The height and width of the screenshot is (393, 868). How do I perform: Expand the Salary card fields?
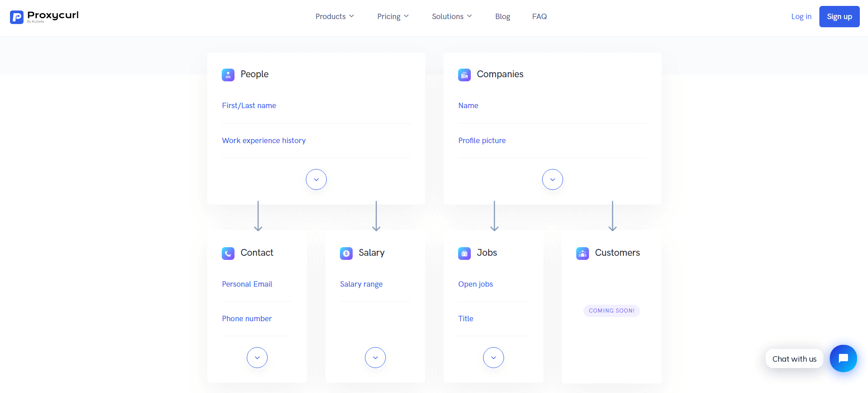[x=375, y=358]
